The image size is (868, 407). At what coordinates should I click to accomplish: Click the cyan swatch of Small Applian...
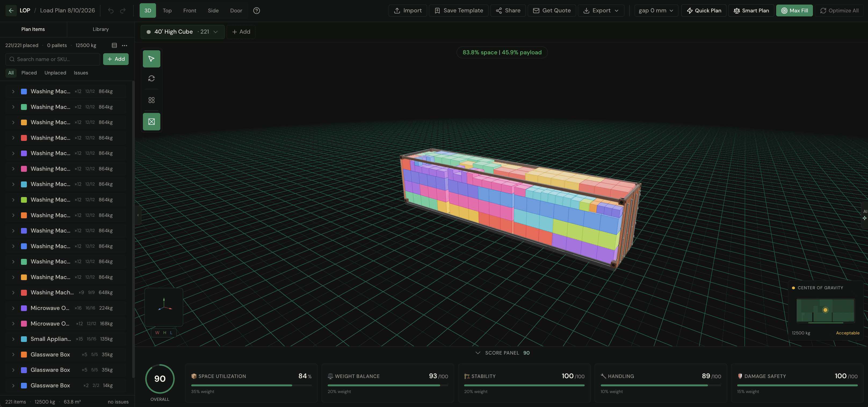point(24,339)
